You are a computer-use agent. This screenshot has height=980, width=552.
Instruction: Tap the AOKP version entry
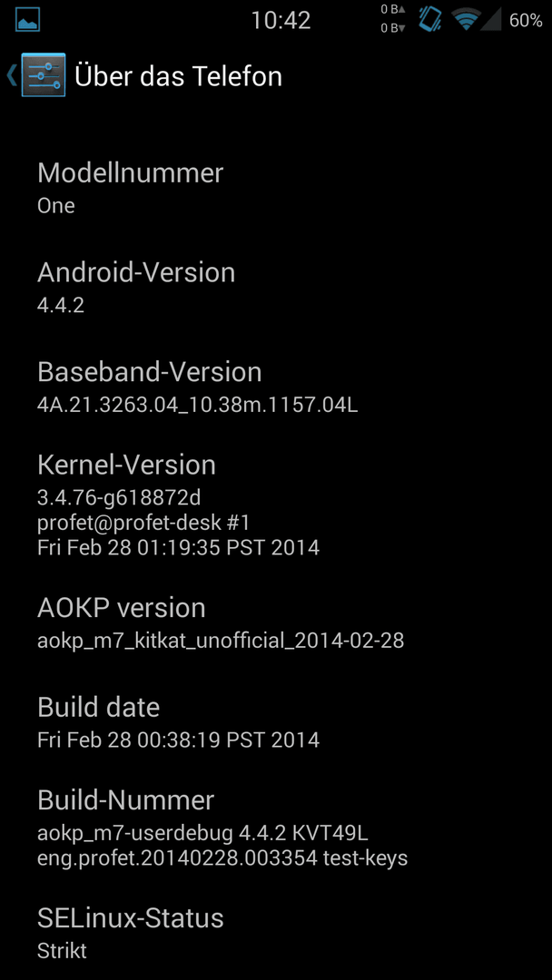click(x=276, y=623)
